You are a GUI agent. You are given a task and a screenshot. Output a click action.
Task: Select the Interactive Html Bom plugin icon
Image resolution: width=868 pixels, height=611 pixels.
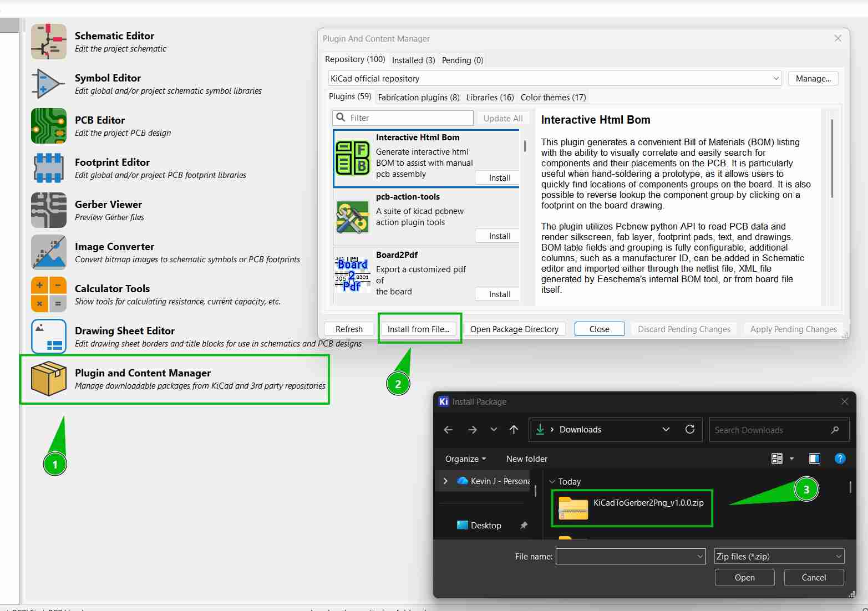(353, 158)
